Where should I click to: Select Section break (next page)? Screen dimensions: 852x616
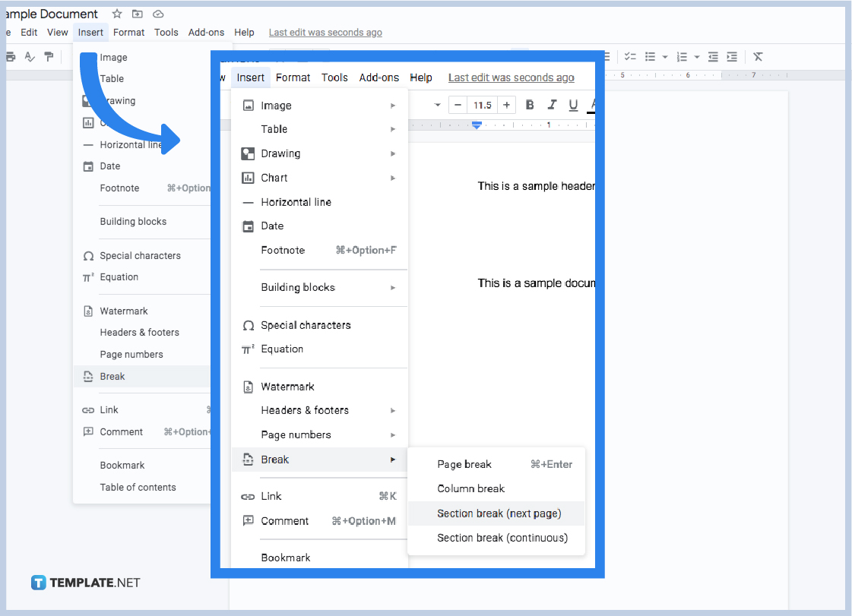click(496, 513)
